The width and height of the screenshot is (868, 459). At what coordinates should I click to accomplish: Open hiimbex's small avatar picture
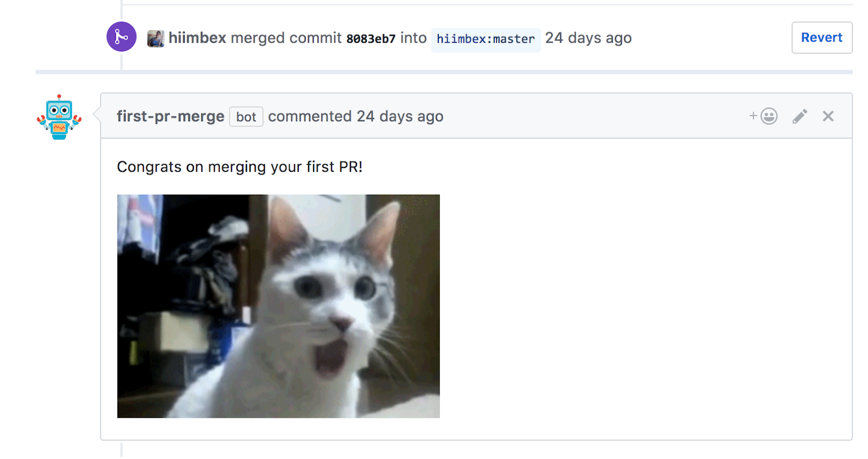pyautogui.click(x=156, y=38)
